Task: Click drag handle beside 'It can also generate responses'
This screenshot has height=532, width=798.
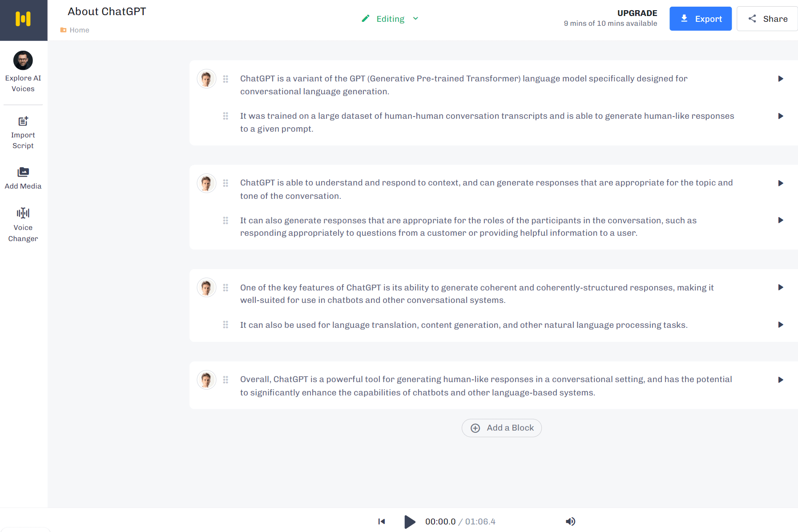Action: pyautogui.click(x=226, y=221)
